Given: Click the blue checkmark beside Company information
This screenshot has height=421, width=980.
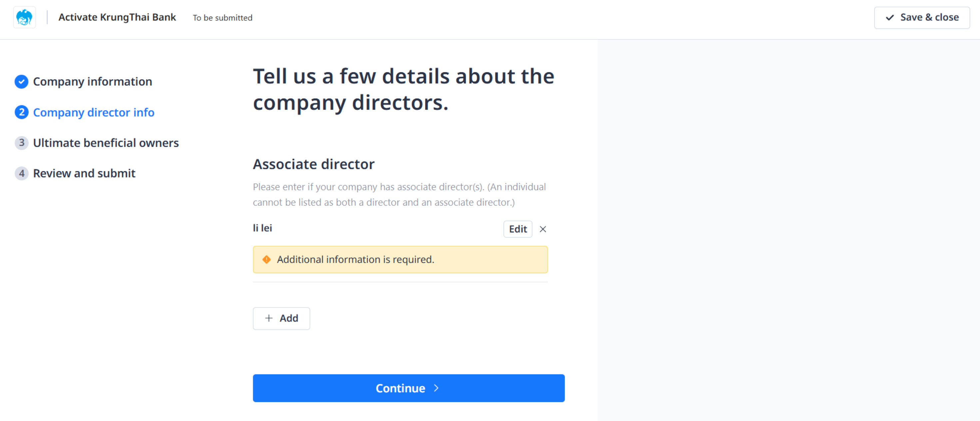Looking at the screenshot, I should click(21, 81).
